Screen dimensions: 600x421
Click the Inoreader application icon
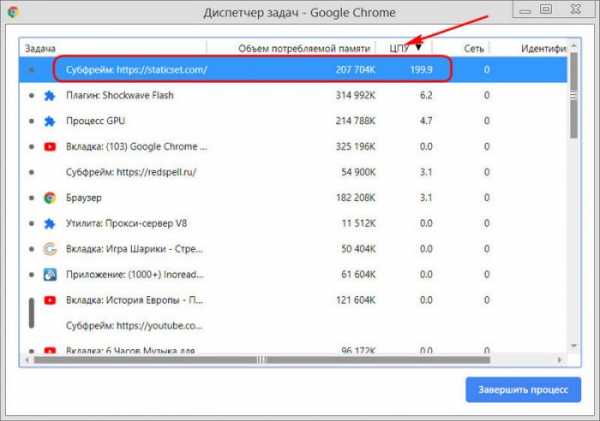[x=50, y=274]
